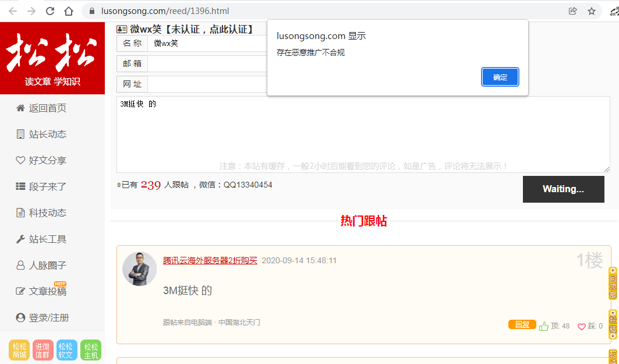
Task: Open 文章投稿 sidebar item
Action: coord(41,291)
